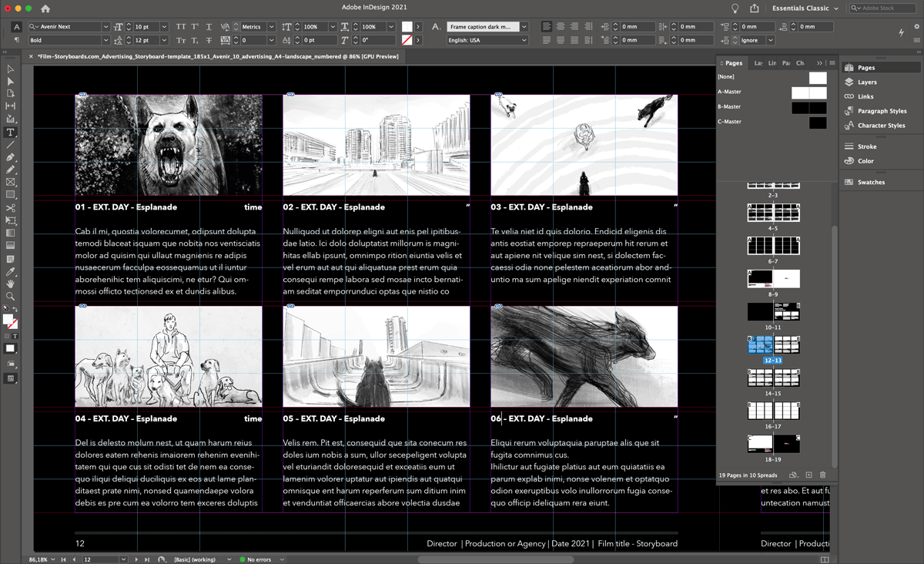Select the Eyedropper tool
The image size is (924, 564).
pos(11,272)
